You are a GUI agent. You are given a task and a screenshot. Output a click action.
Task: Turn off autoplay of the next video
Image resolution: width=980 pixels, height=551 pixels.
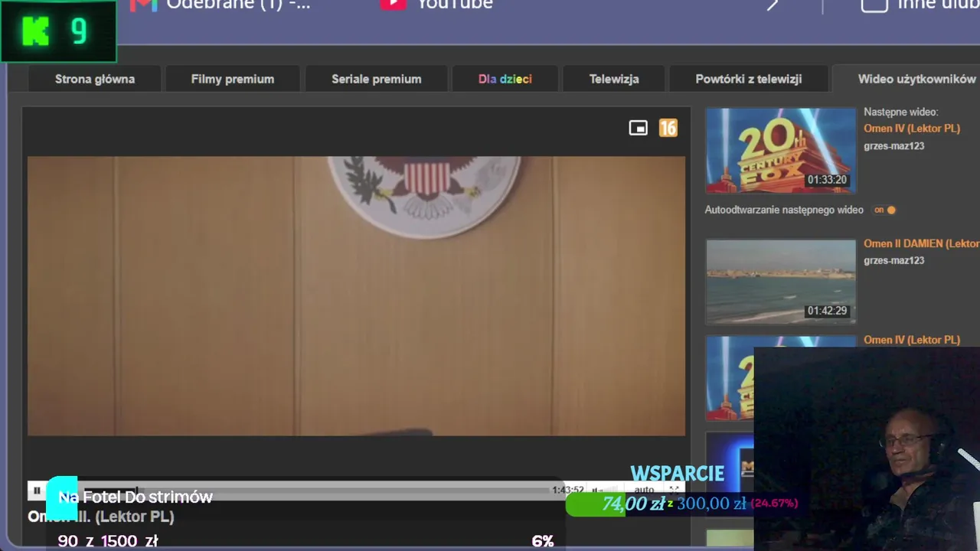(x=885, y=210)
